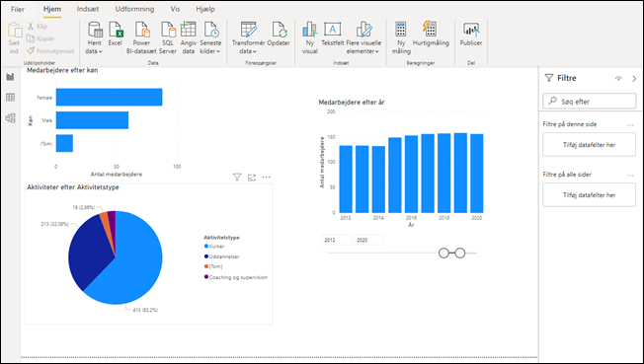The image size is (644, 364).
Task: Open more options above pie chart
Action: (266, 178)
